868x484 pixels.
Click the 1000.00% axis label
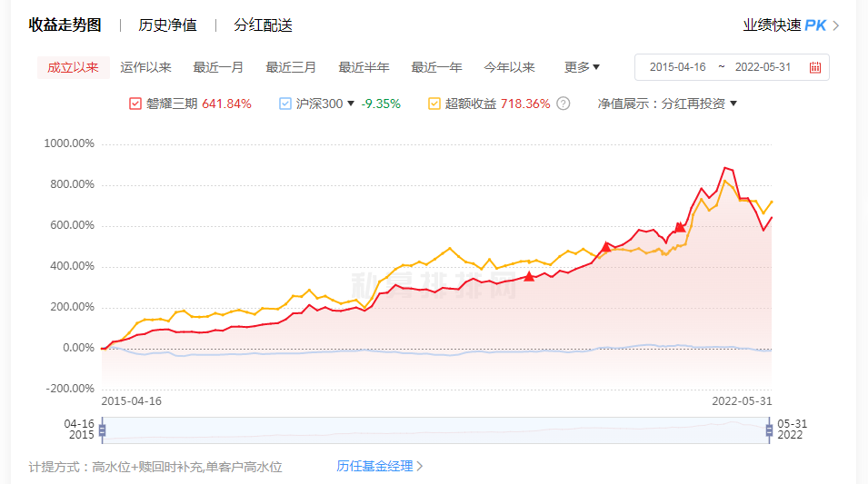[69, 143]
